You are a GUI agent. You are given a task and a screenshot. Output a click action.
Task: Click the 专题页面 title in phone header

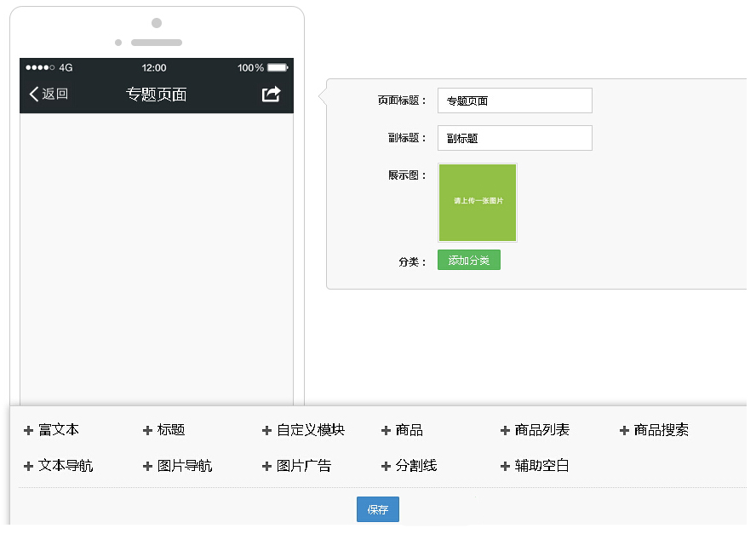pyautogui.click(x=157, y=95)
